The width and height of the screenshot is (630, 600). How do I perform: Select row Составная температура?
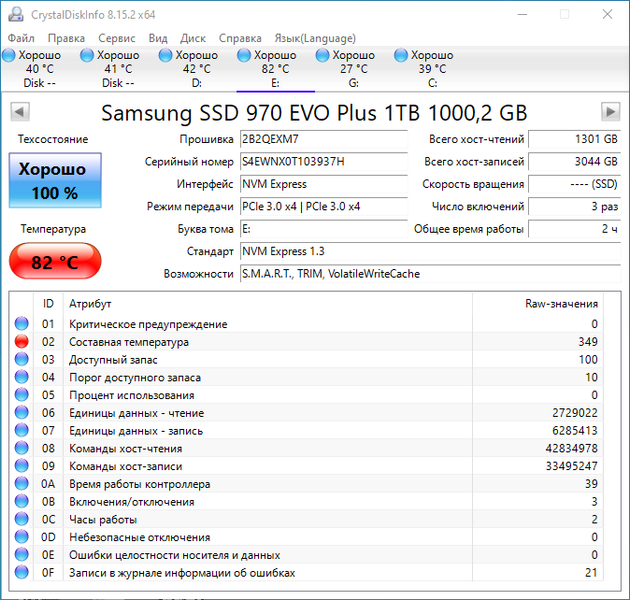point(306,341)
